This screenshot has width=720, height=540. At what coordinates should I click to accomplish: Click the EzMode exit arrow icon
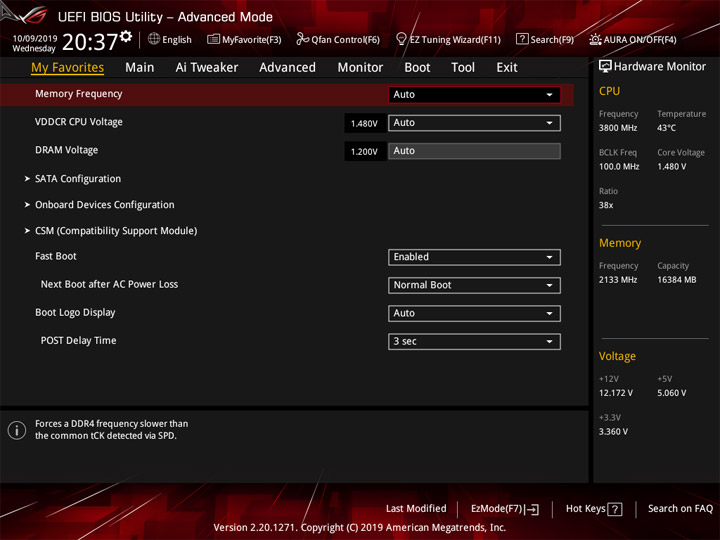(x=532, y=509)
